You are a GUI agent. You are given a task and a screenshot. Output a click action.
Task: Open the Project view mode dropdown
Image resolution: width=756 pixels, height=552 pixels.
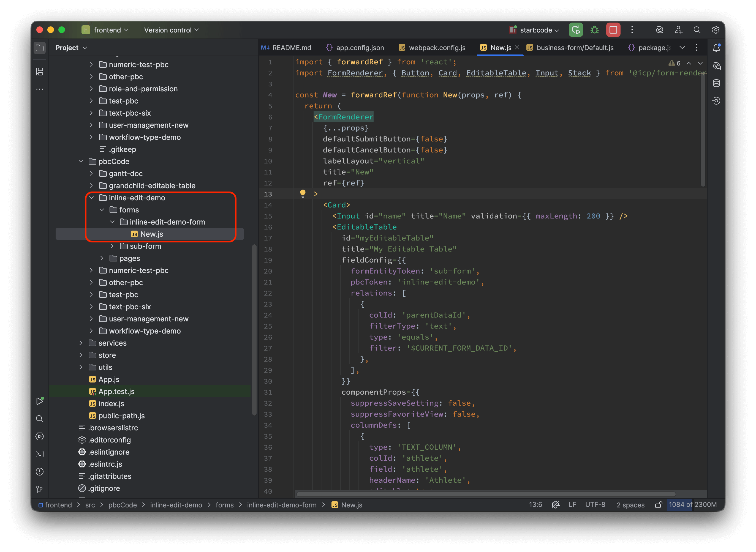point(72,48)
